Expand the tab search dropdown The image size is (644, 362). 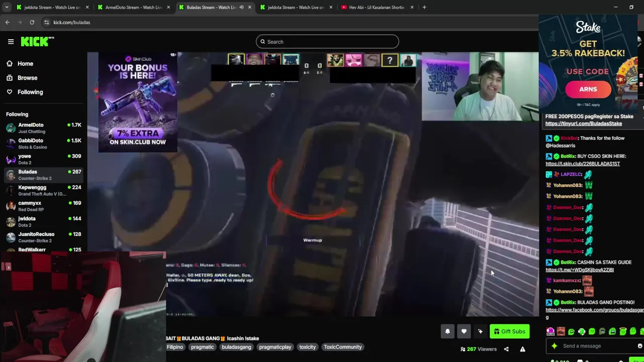[7, 8]
